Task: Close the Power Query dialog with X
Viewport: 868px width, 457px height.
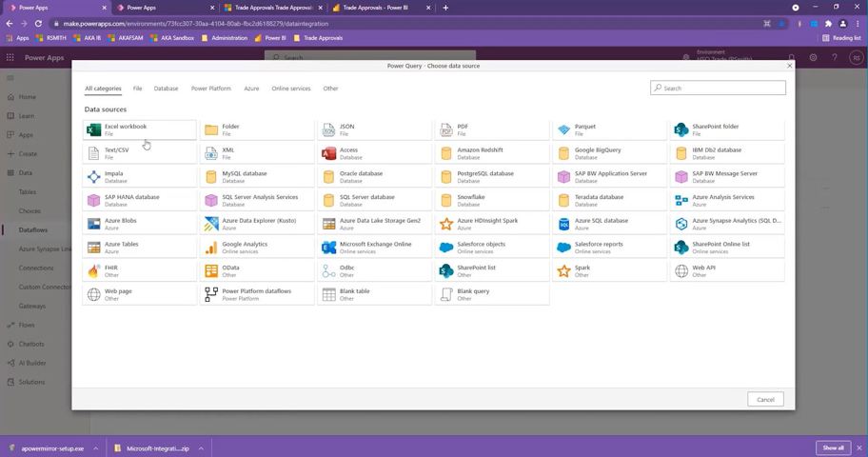Action: [x=789, y=66]
